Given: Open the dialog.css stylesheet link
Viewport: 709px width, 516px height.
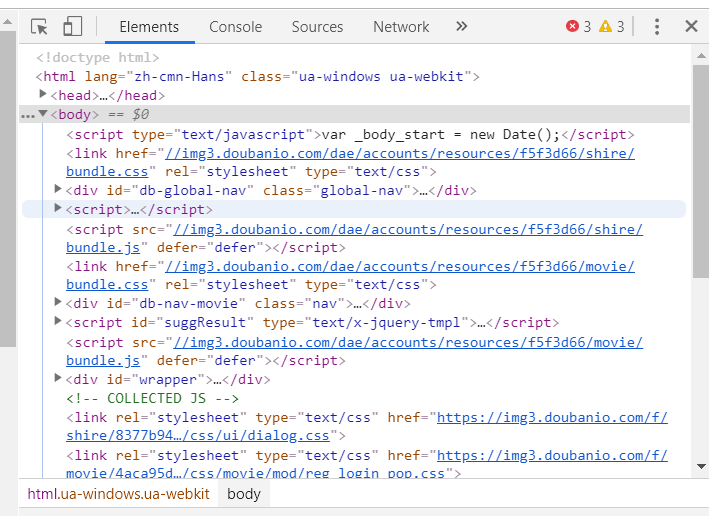Looking at the screenshot, I should click(367, 426).
